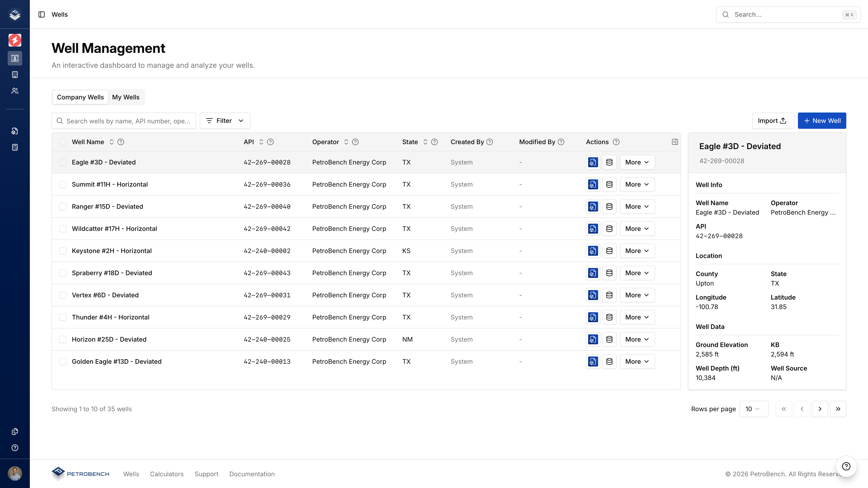Viewport: 868px width, 488px height.
Task: Click the database icon for Summit #11H
Action: pyautogui.click(x=609, y=184)
